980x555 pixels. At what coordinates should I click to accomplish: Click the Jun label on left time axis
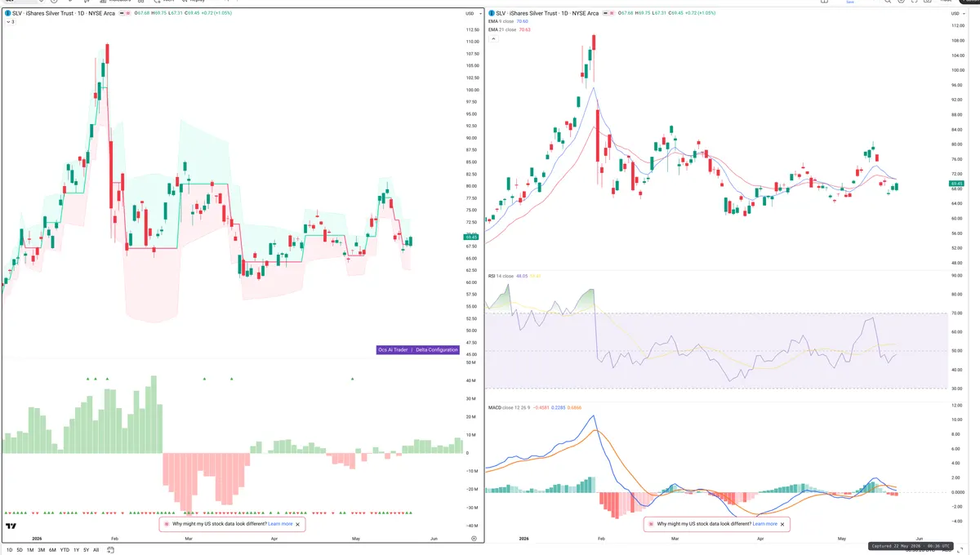click(x=434, y=539)
